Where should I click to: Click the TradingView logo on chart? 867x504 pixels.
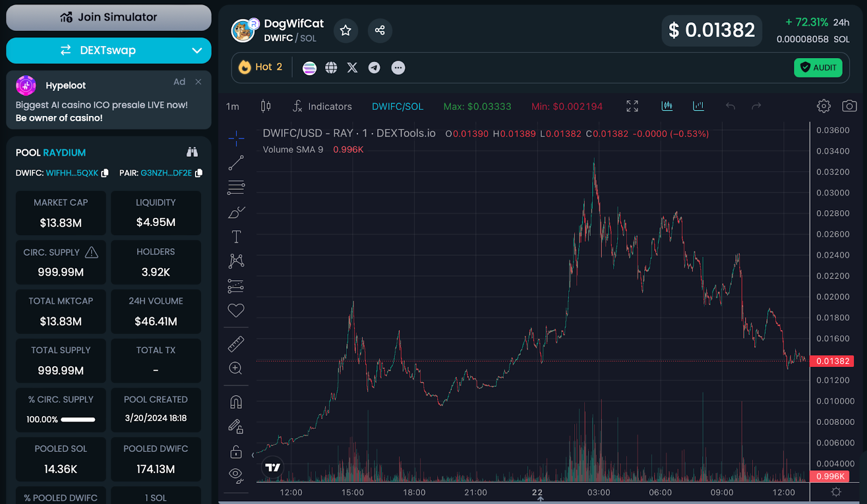[x=273, y=467]
